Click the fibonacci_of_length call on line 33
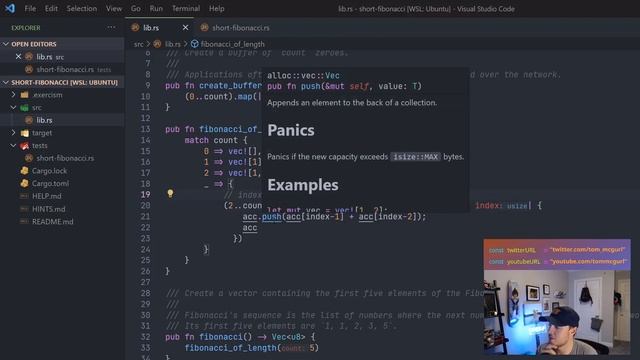The height and width of the screenshot is (360, 640). coord(230,348)
